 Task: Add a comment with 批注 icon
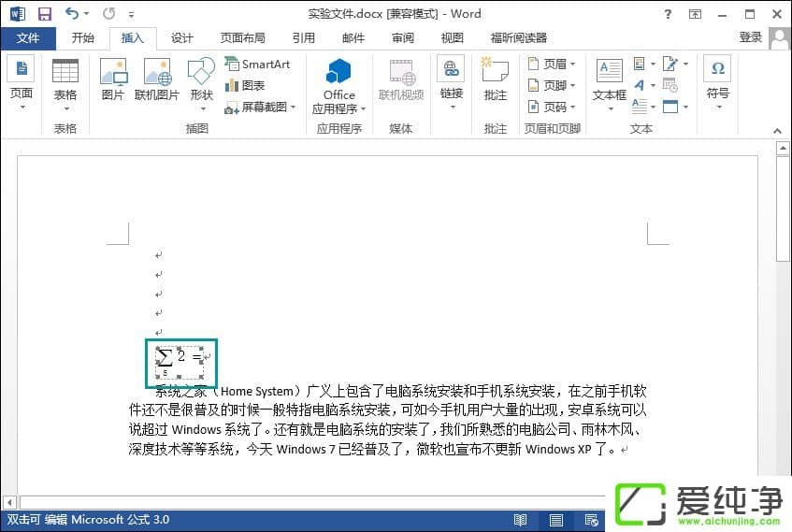[496, 80]
